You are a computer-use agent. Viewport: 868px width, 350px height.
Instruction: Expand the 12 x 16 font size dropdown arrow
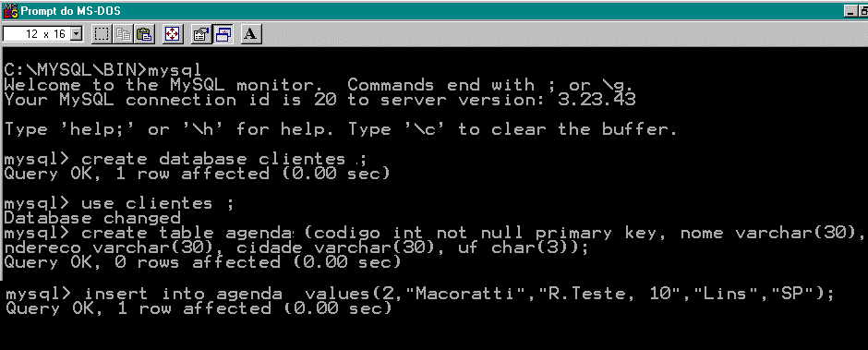click(77, 34)
